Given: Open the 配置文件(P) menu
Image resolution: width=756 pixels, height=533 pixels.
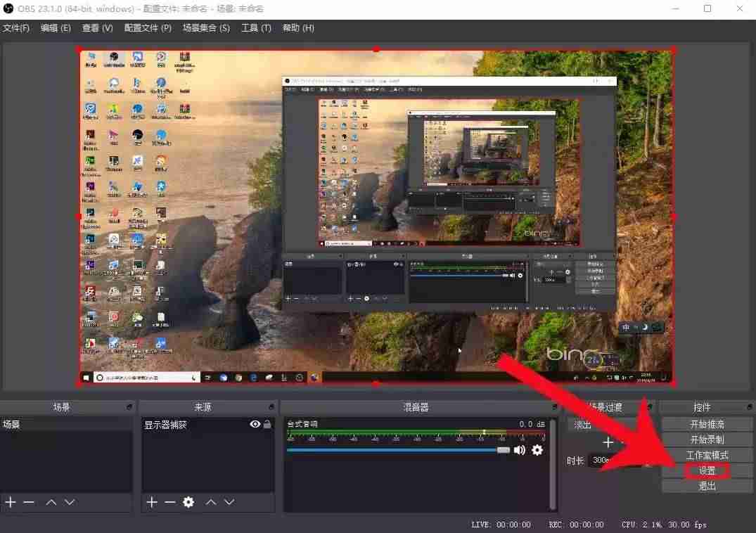Looking at the screenshot, I should (148, 28).
